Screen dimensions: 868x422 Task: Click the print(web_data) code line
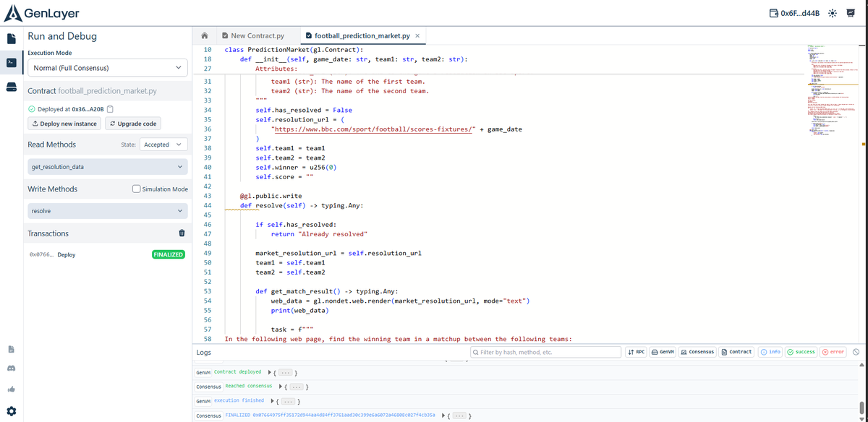(299, 310)
